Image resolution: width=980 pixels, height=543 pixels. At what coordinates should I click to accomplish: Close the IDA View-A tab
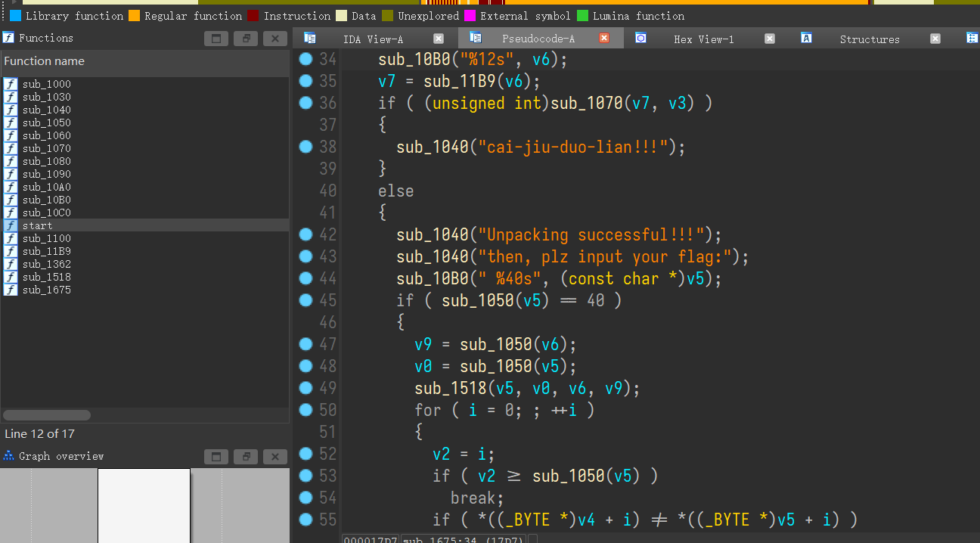click(x=439, y=39)
